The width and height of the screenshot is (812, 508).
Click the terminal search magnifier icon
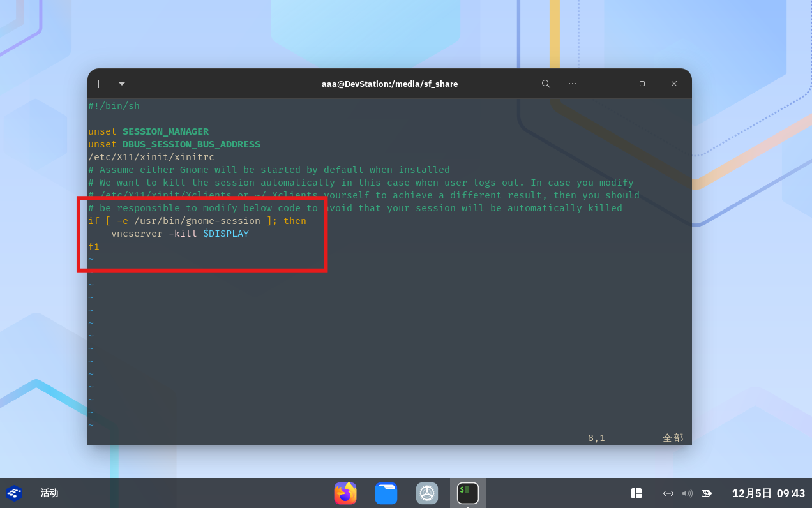[546, 84]
